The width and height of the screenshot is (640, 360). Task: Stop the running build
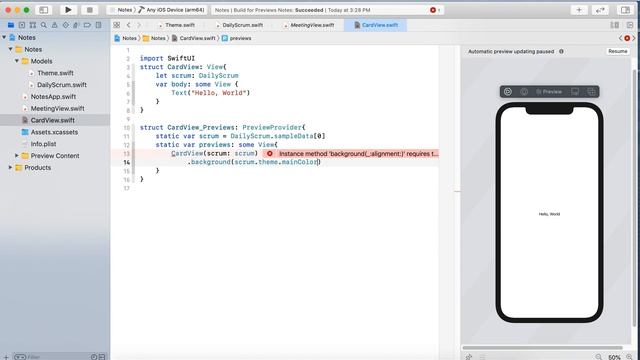pos(89,10)
